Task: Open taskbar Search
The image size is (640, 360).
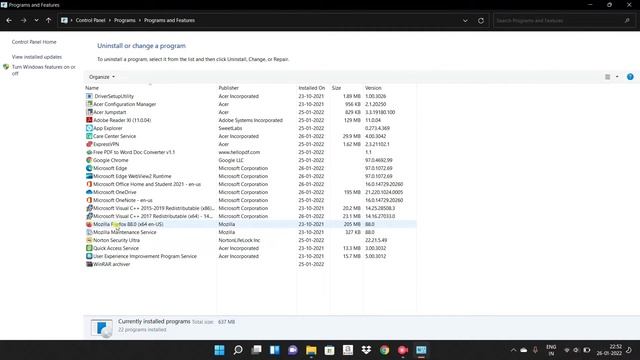Action: pyautogui.click(x=238, y=350)
